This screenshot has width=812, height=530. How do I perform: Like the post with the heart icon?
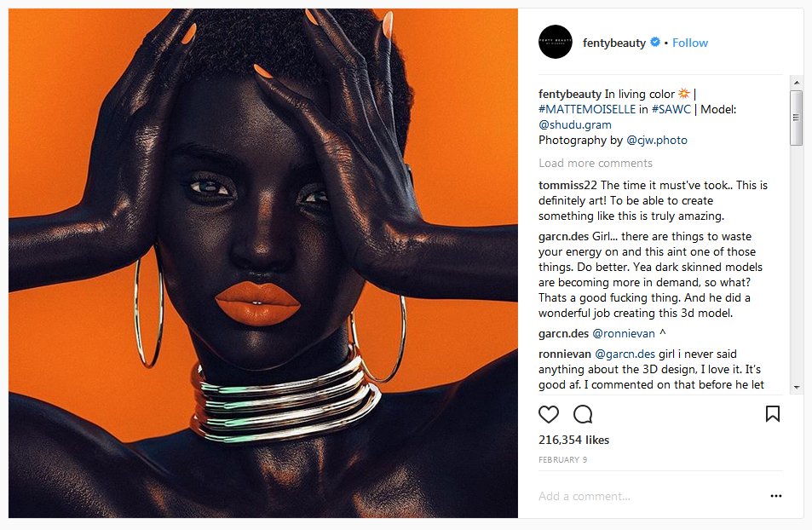click(549, 414)
